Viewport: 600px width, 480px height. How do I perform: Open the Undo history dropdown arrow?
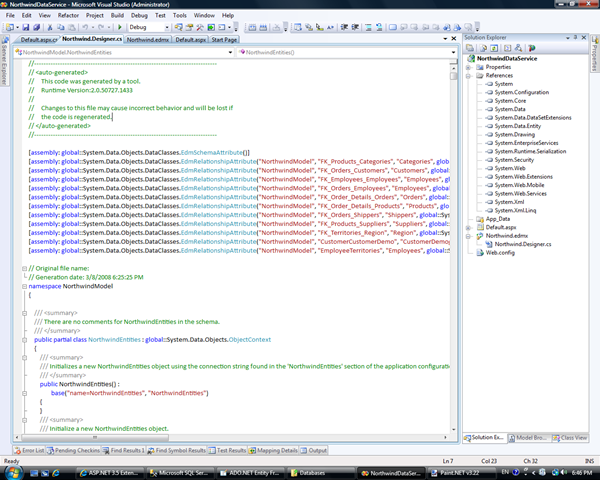93,27
